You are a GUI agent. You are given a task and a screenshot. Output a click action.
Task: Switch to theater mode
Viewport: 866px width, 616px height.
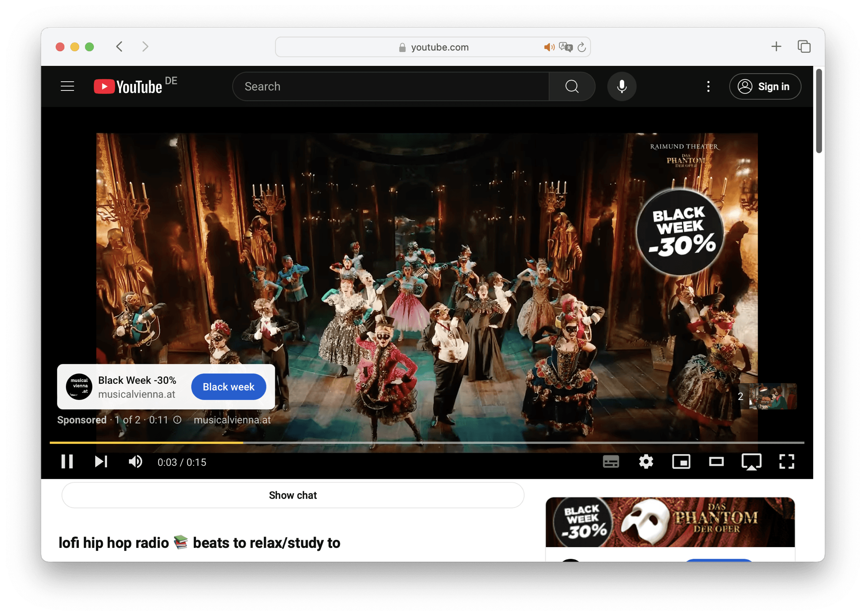[716, 462]
